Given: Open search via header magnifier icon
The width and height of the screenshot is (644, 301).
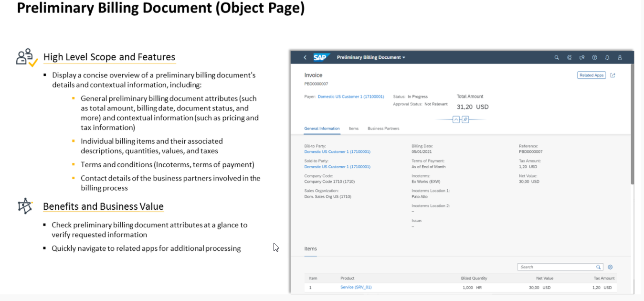Looking at the screenshot, I should point(556,57).
